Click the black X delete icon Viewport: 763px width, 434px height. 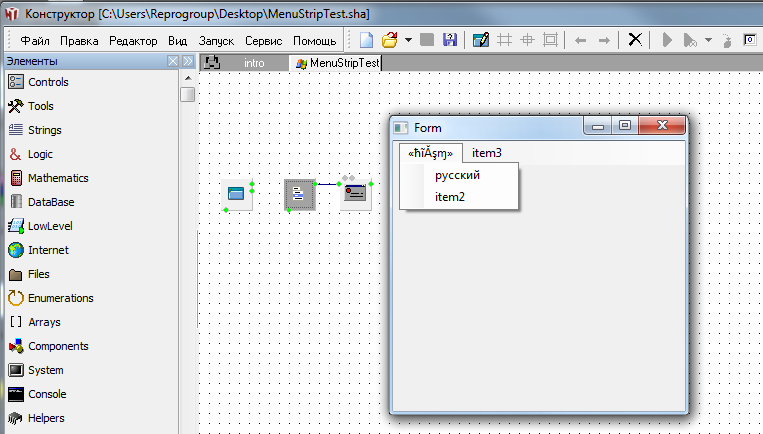[x=635, y=41]
